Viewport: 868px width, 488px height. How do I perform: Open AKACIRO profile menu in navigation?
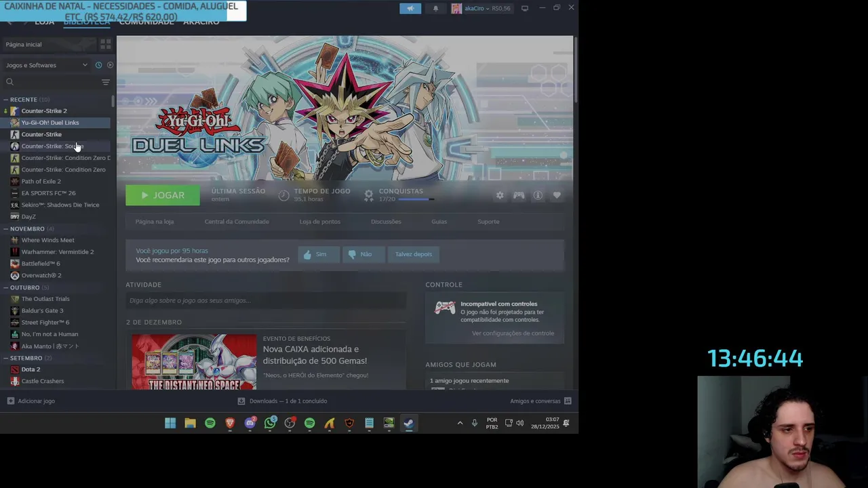point(201,22)
